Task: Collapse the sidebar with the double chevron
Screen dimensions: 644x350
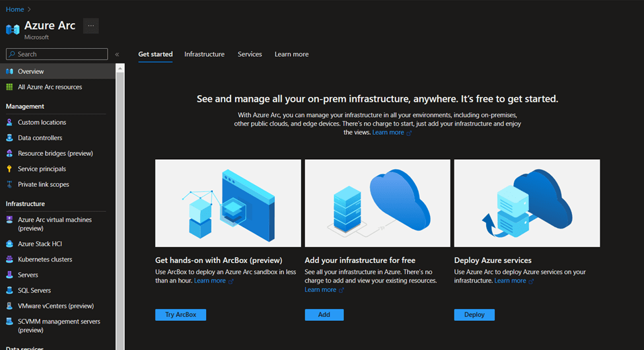Action: [117, 55]
